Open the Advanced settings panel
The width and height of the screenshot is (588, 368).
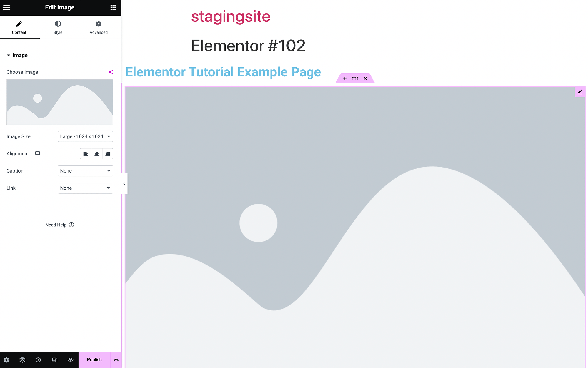point(98,27)
